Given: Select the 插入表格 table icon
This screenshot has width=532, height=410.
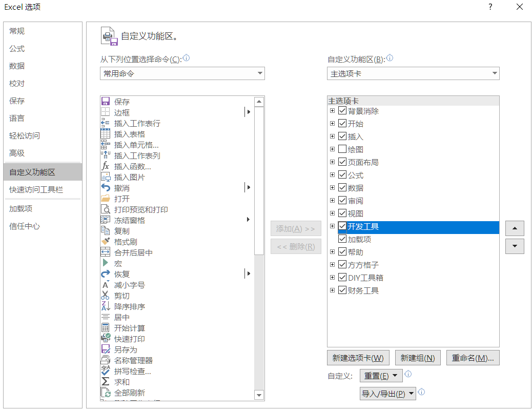Looking at the screenshot, I should click(106, 133).
